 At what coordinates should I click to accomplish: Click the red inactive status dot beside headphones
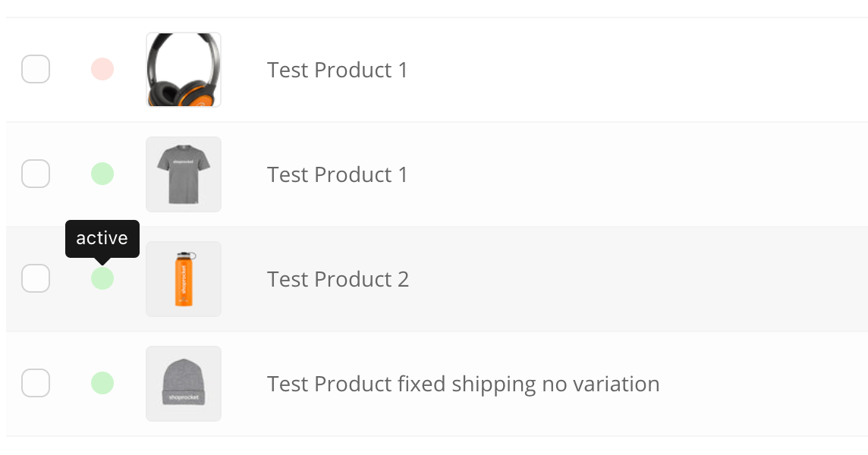coord(102,69)
